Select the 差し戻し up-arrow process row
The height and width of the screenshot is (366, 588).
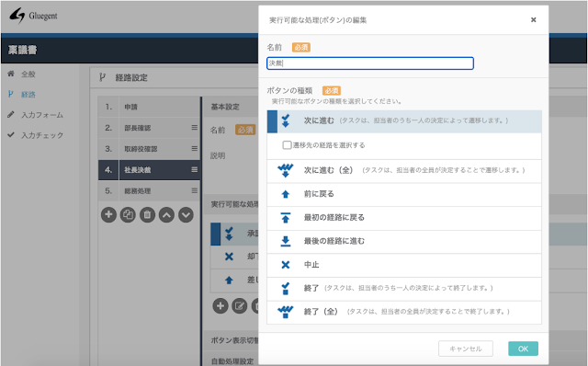[235, 280]
